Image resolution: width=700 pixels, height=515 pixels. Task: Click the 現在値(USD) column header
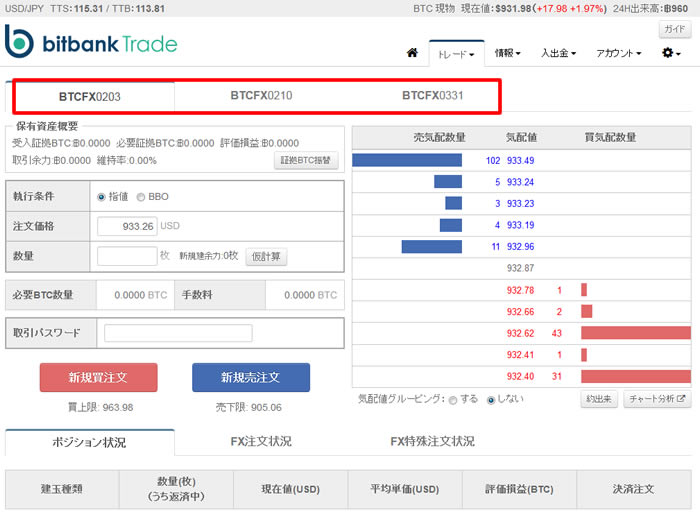pos(291,490)
